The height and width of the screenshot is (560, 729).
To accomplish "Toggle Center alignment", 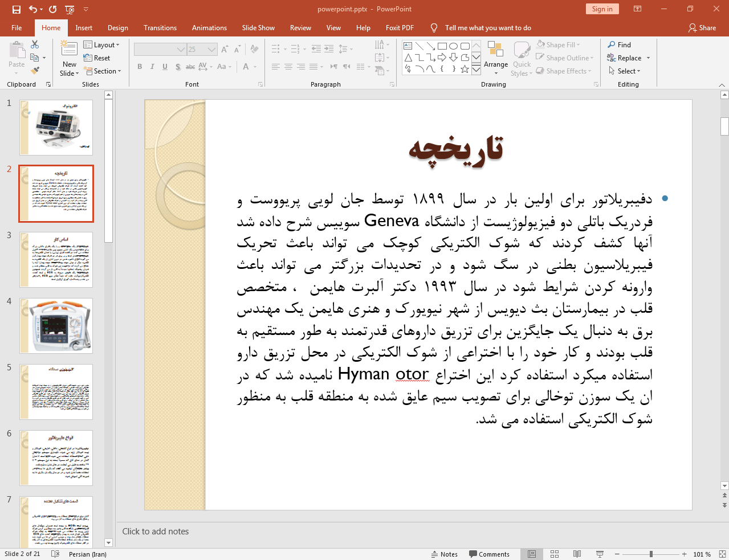I will [288, 67].
